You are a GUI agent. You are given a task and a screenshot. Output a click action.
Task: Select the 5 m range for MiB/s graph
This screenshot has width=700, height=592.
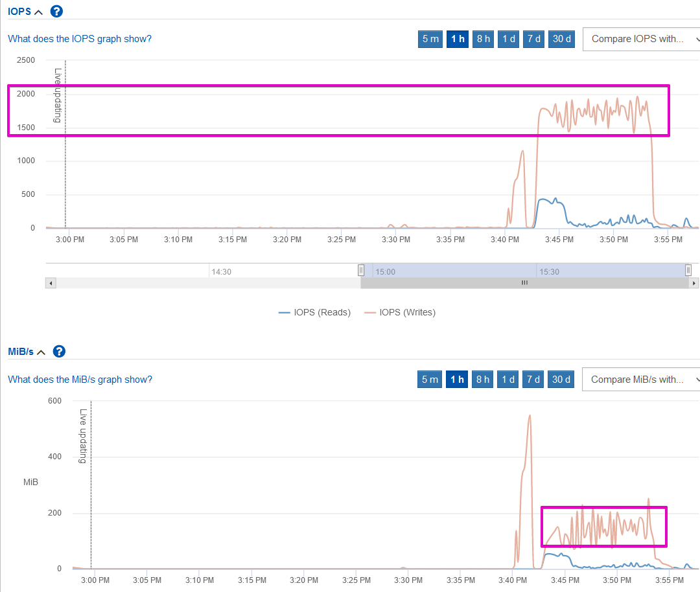pos(430,379)
